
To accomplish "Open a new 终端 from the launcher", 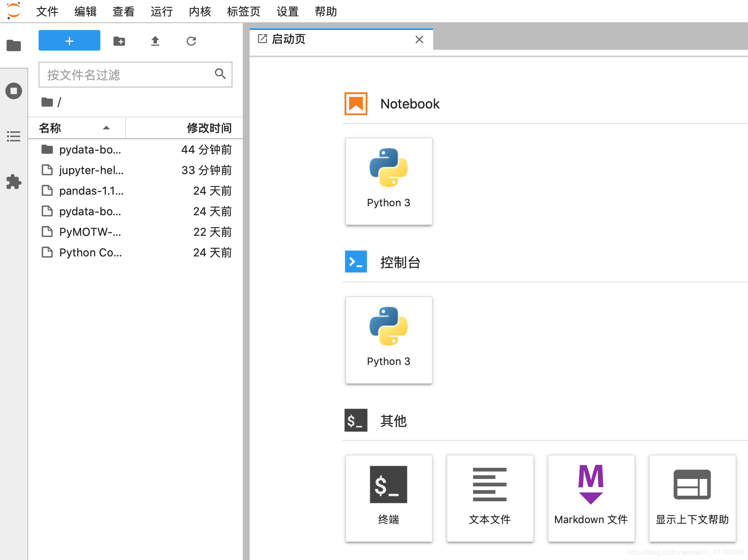I will (389, 498).
